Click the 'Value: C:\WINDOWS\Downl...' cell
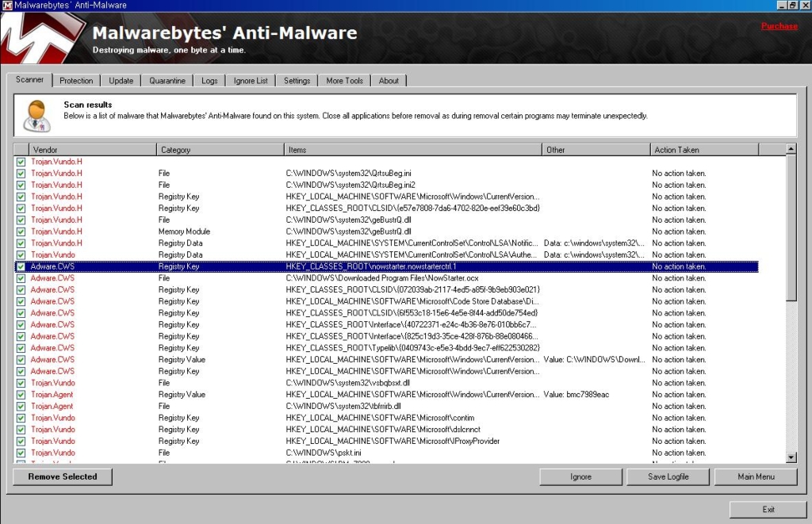This screenshot has height=524, width=812. [595, 360]
